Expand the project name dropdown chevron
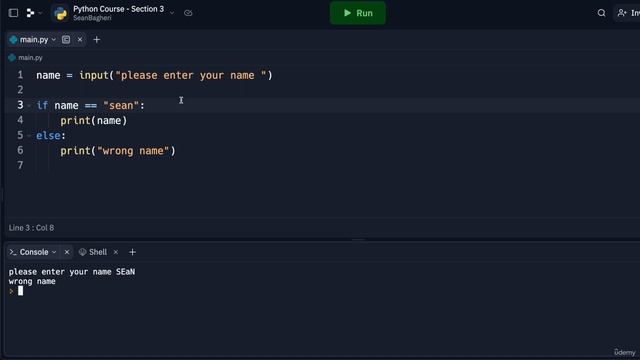The width and height of the screenshot is (640, 360). click(x=172, y=13)
